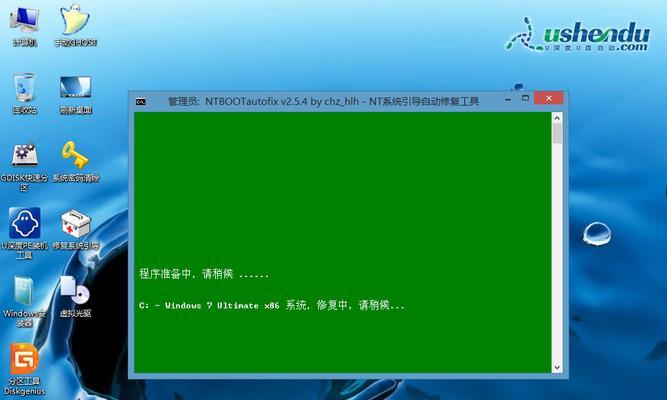This screenshot has width=667, height=400.
Task: Open the Computer desktop icon
Action: coord(25,26)
